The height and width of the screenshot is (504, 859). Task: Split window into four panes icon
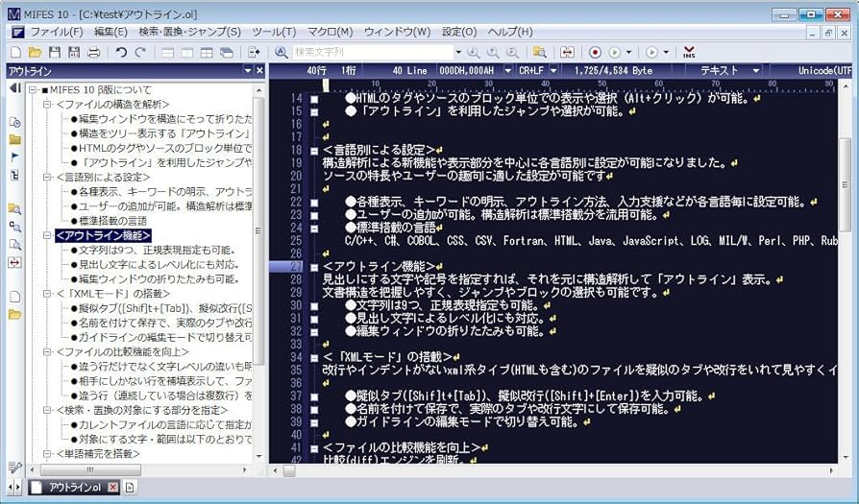[207, 53]
